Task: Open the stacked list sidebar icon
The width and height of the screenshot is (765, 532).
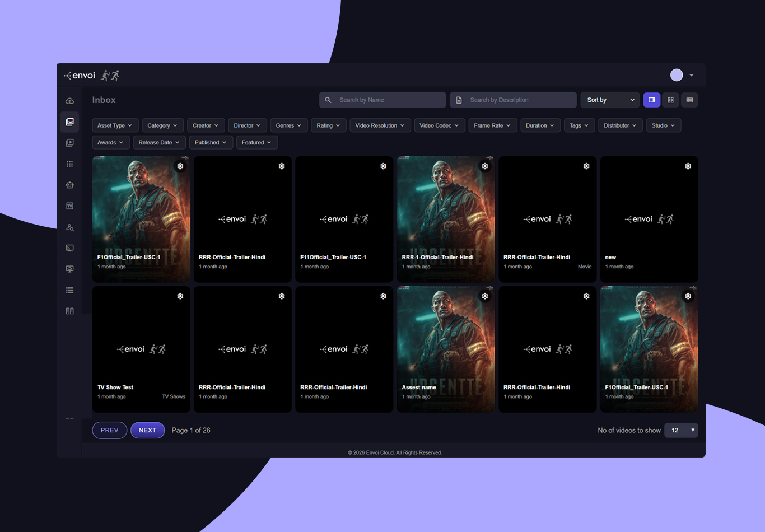Action: pyautogui.click(x=69, y=290)
